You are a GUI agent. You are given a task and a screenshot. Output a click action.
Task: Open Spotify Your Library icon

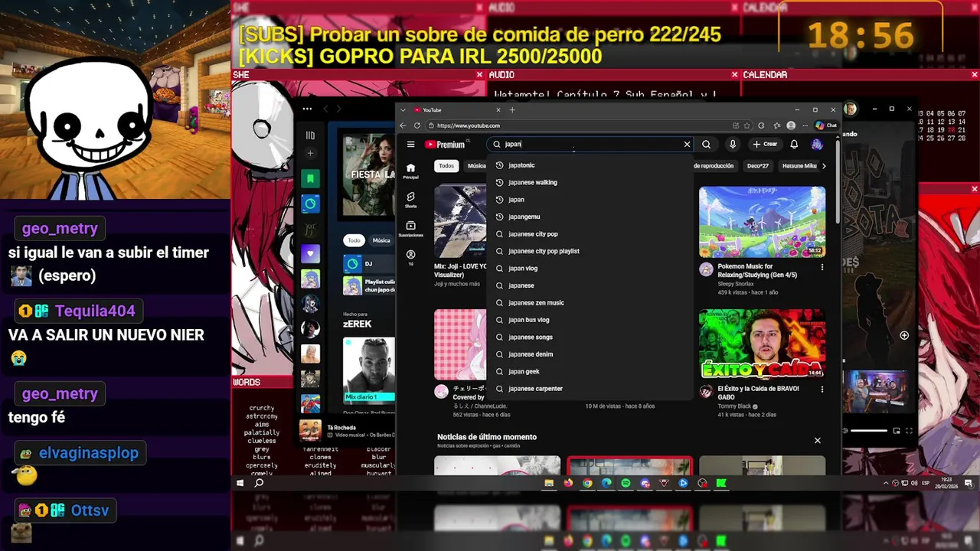[310, 135]
